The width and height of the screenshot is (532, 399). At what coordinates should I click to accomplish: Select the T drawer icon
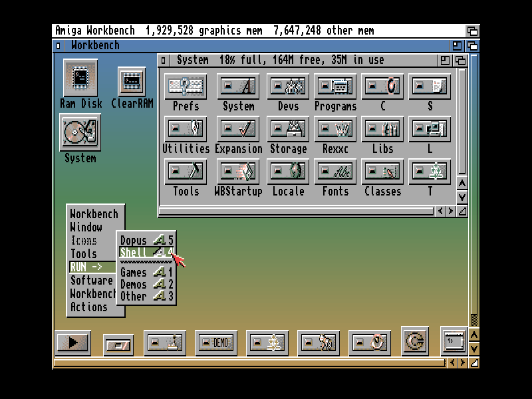tap(430, 172)
